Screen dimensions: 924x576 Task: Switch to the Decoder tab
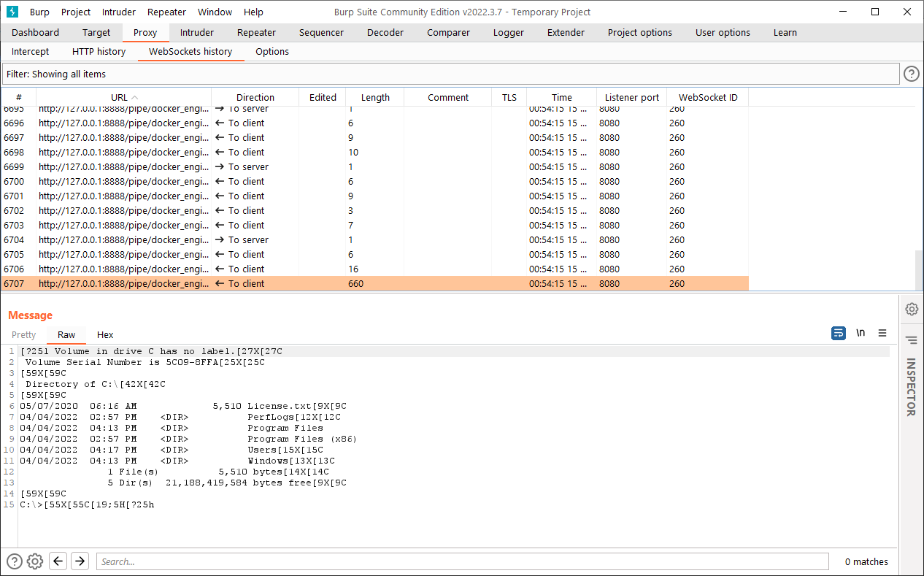click(x=385, y=32)
